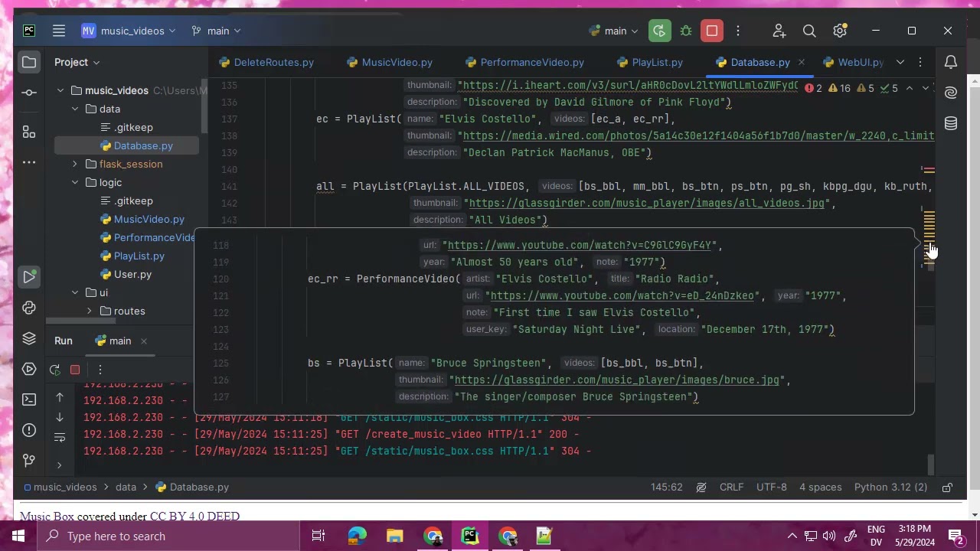Image resolution: width=980 pixels, height=551 pixels.
Task: Expand the flask_session folder
Action: 75,164
